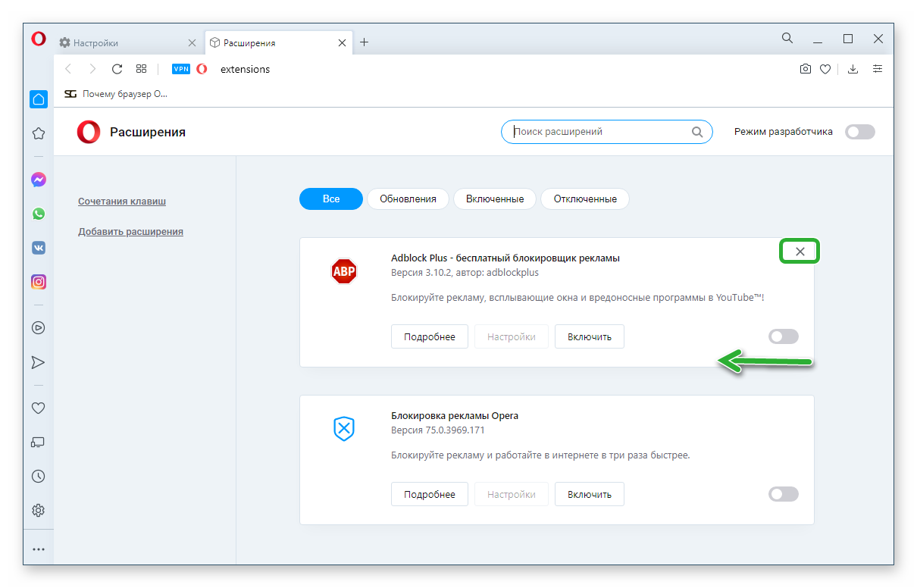Click the VPN badge in address bar
Screen dimensions: 917x588
[181, 69]
